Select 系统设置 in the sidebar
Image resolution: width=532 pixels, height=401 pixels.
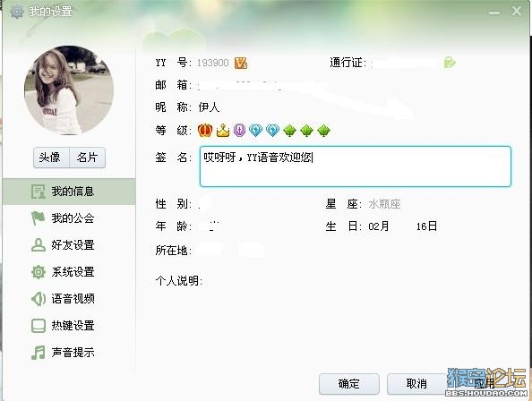[69, 272]
